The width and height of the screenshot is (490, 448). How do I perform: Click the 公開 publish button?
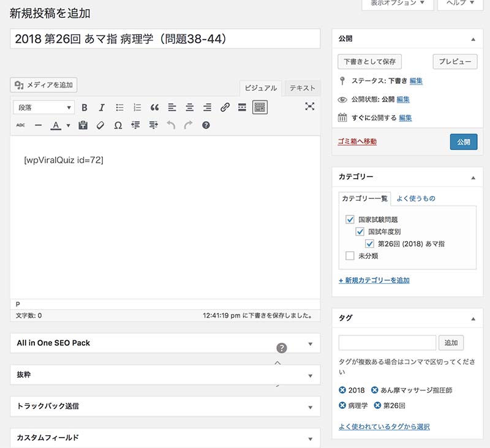point(463,141)
